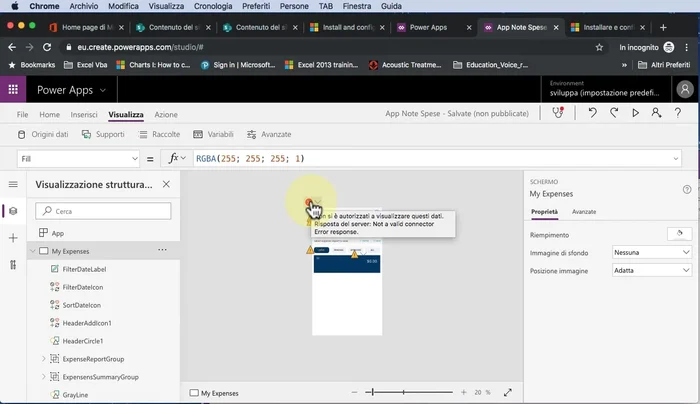This screenshot has width=700, height=404.
Task: Collapse the My Expenses tree node
Action: click(33, 251)
